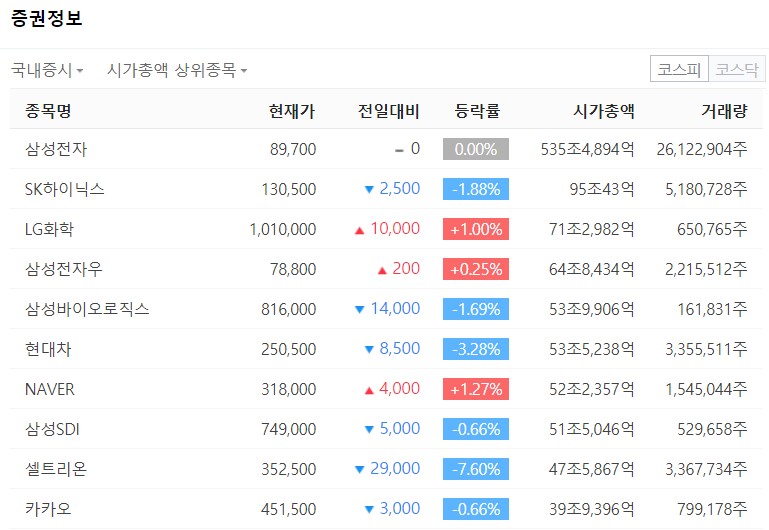The height and width of the screenshot is (530, 769).
Task: Open the 셀트리온 stock link
Action: coord(56,469)
